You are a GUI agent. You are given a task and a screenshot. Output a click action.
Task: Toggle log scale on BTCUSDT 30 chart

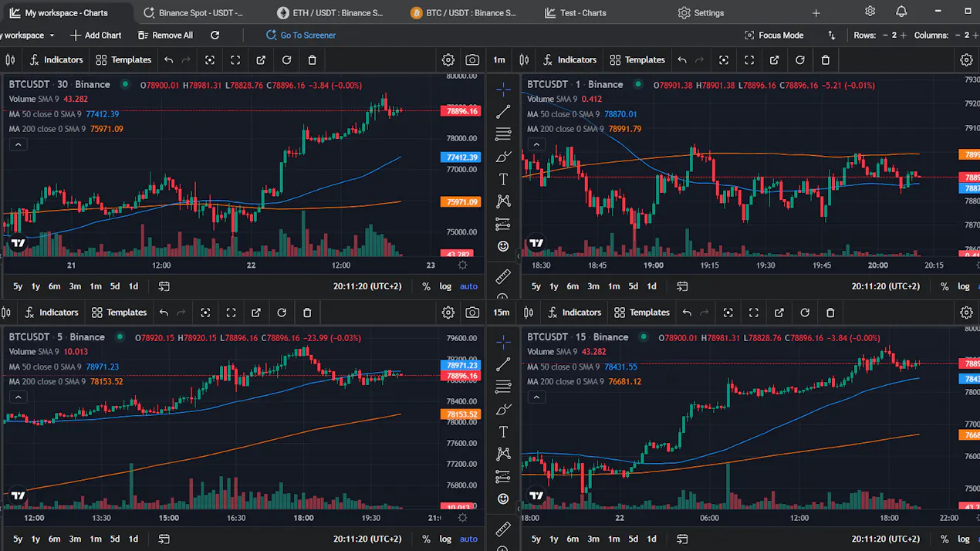(445, 286)
